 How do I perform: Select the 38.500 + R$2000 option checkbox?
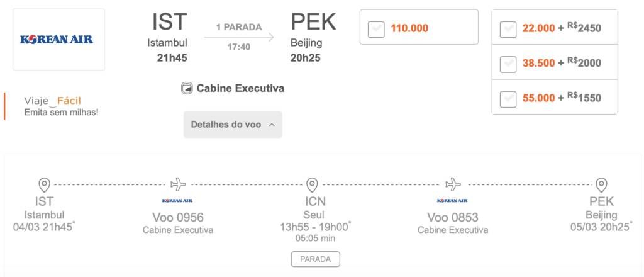click(x=508, y=64)
